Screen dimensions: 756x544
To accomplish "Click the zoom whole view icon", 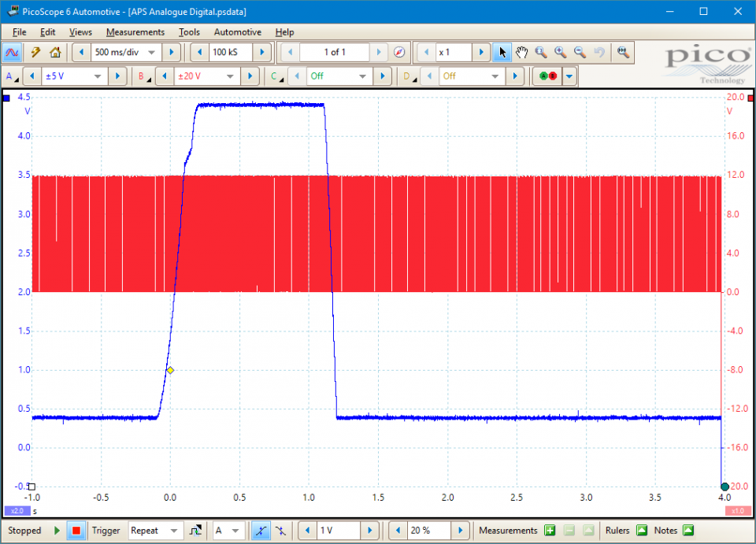I will coord(623,53).
